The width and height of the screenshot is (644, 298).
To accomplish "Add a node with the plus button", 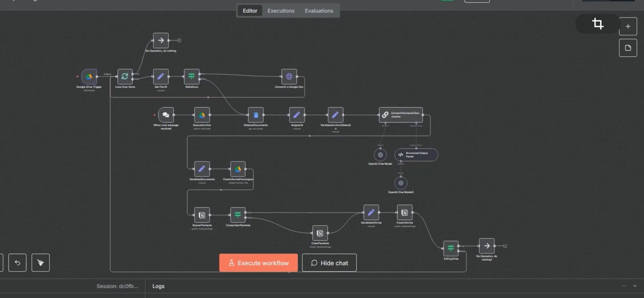I will (x=628, y=26).
